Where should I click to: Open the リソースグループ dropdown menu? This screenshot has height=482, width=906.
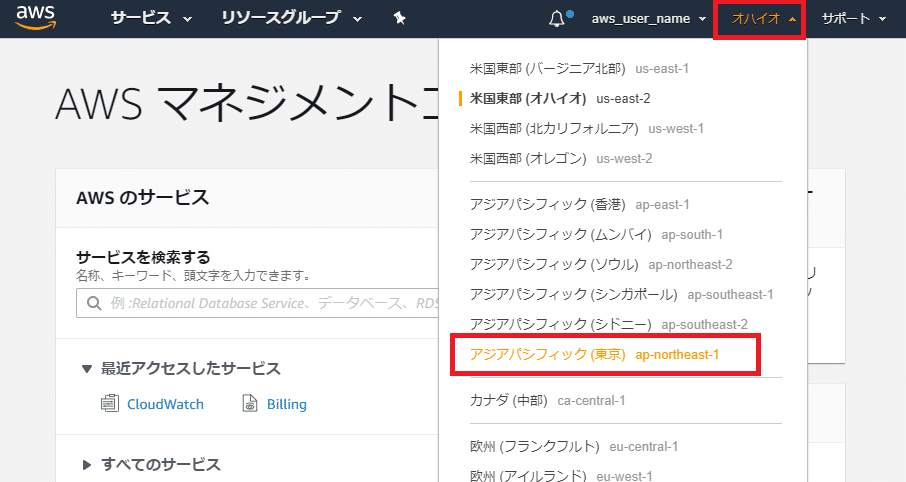pyautogui.click(x=292, y=18)
